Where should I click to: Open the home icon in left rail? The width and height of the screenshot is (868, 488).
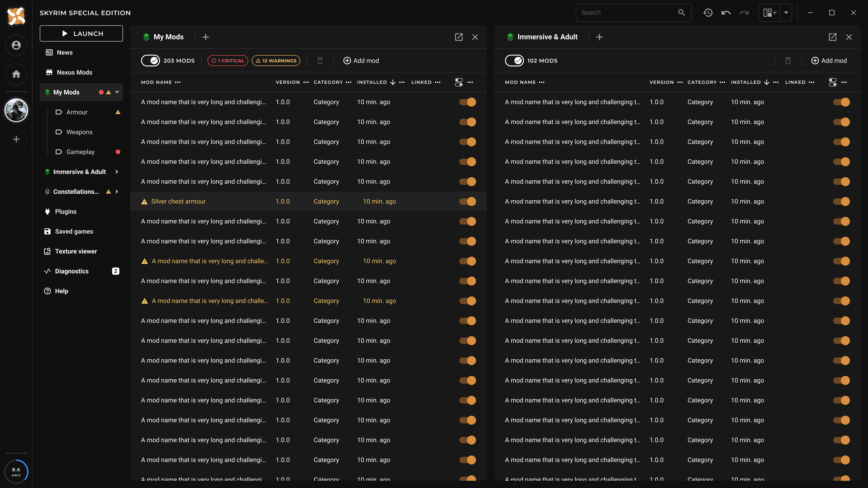[x=16, y=74]
